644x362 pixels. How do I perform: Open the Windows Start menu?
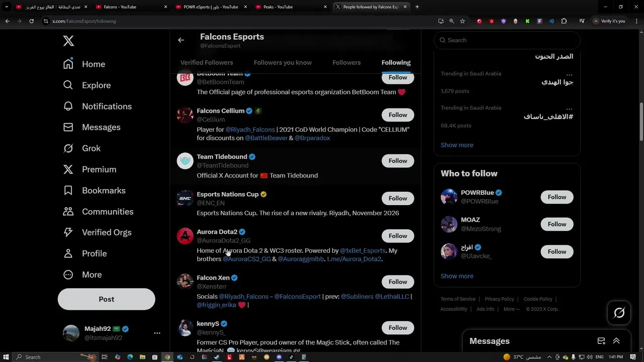click(x=6, y=357)
